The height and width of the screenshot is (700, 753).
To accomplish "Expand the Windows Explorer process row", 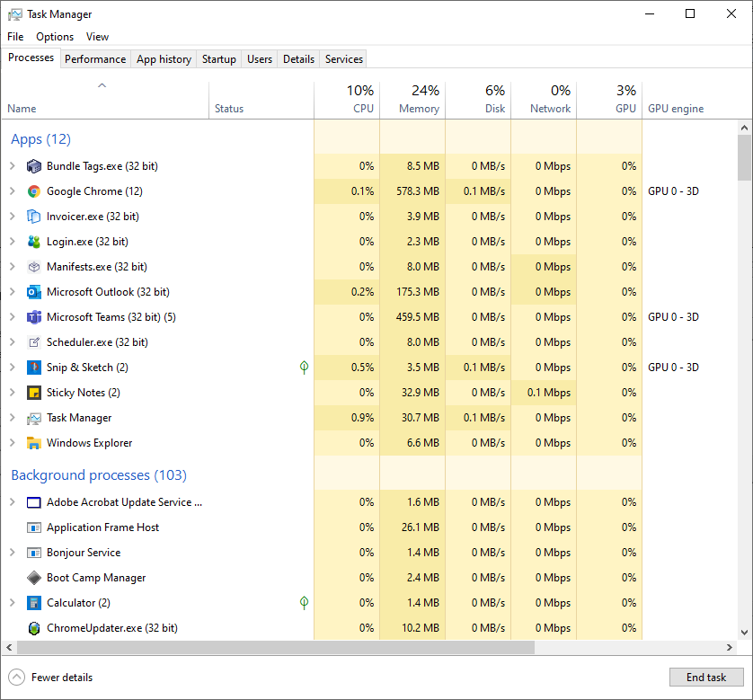I will [x=13, y=443].
